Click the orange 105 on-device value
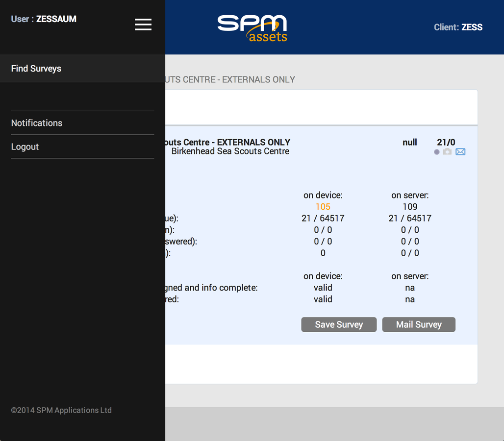 [x=323, y=207]
